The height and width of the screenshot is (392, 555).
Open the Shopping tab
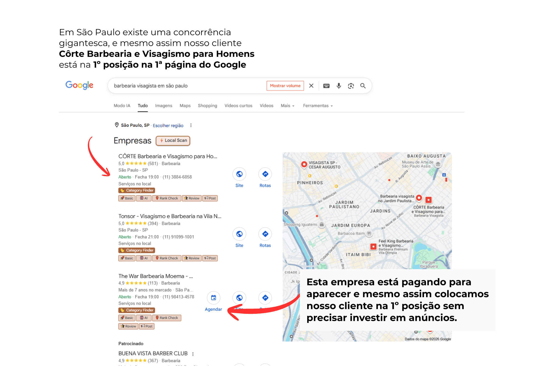[x=207, y=106]
